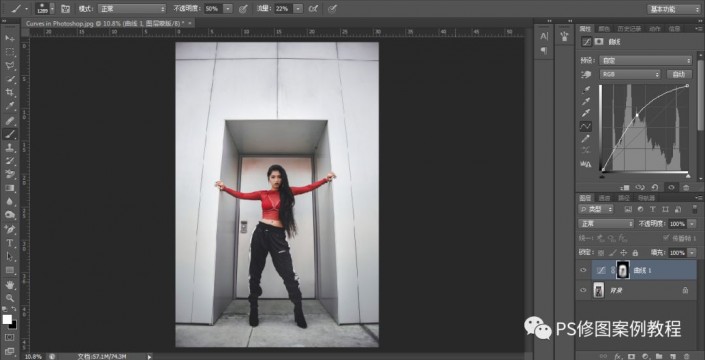Switch to the 路径 tab

[624, 198]
